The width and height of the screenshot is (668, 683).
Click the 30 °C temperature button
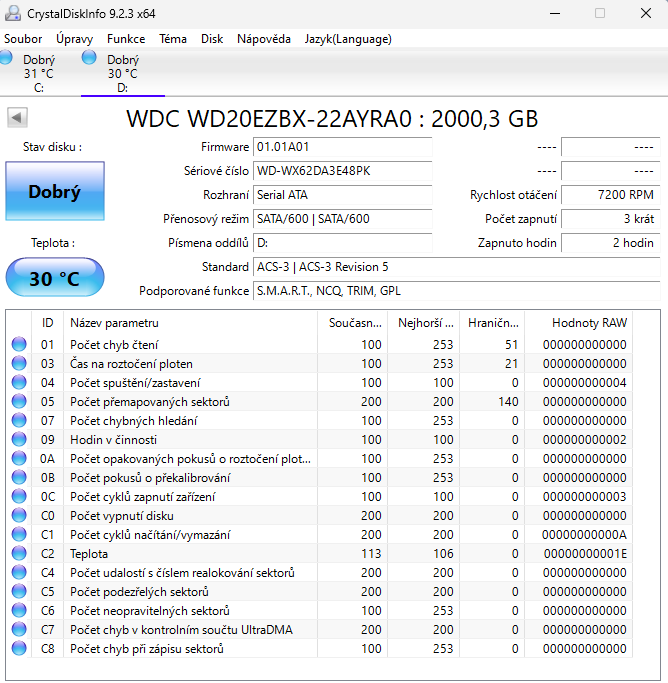[55, 277]
